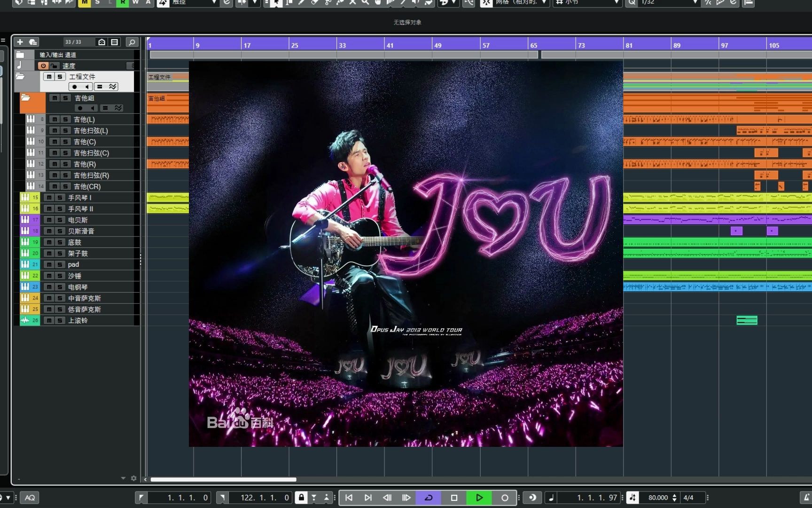812x508 pixels.
Task: Toggle the punch in button
Action: coord(314,498)
